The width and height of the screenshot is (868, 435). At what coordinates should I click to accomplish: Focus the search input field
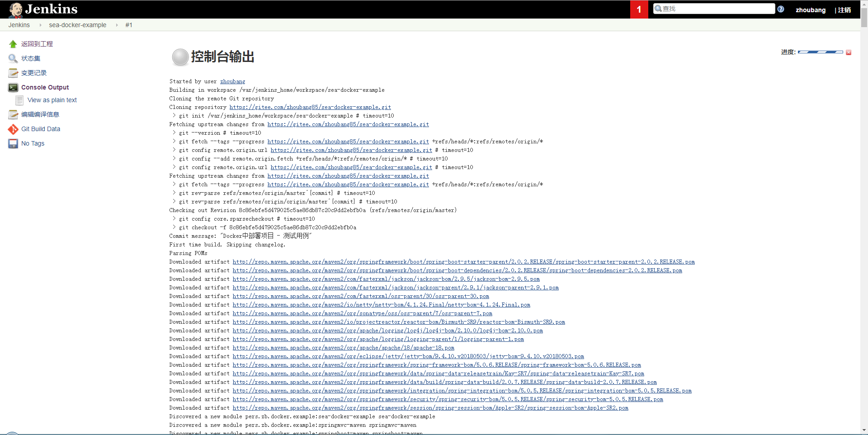click(x=714, y=9)
